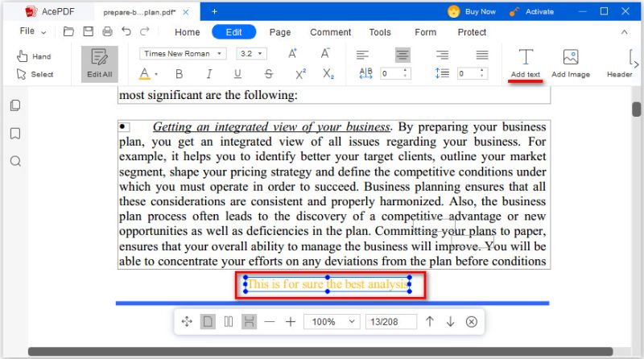Open a new tab with the plus button

[214, 11]
